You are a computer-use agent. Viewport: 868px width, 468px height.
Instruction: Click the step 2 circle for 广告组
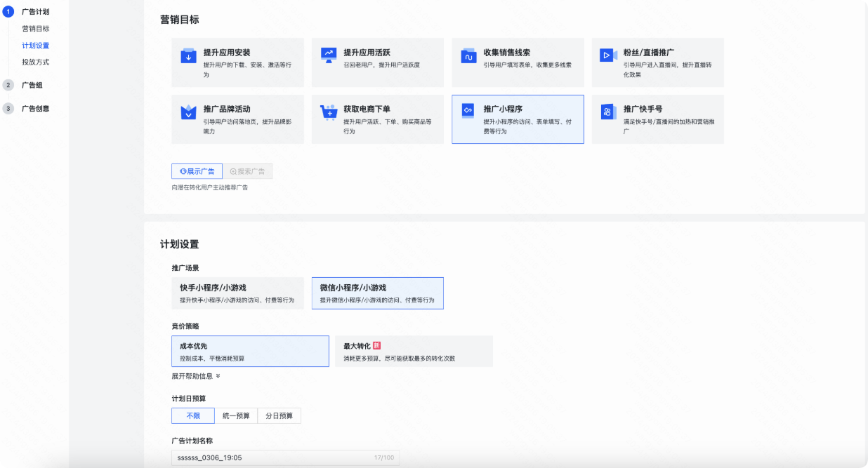(8, 85)
